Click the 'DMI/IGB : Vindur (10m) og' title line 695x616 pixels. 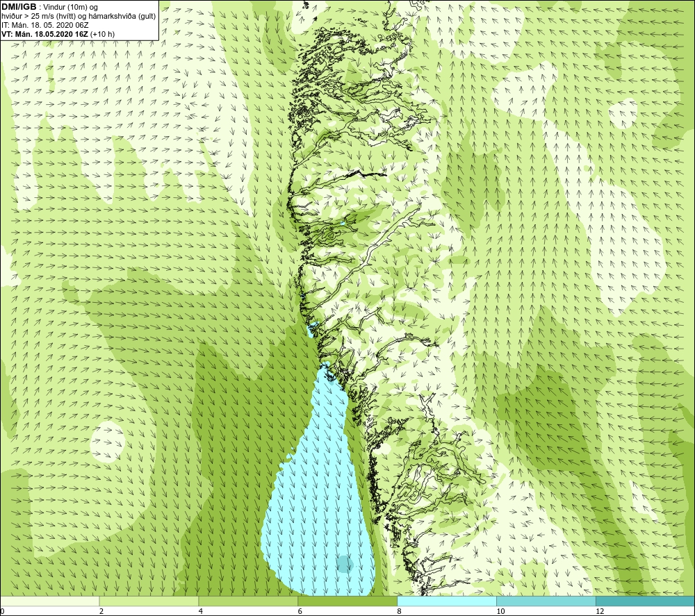49,7
